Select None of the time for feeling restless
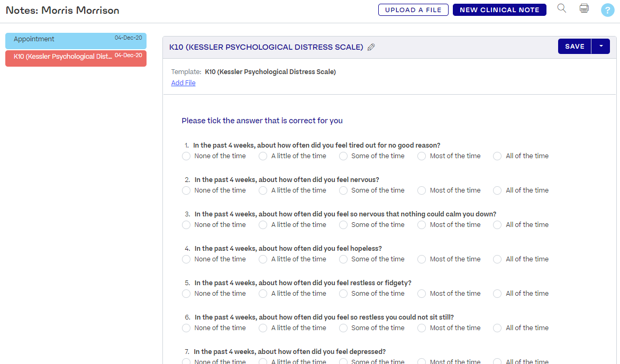 (186, 293)
